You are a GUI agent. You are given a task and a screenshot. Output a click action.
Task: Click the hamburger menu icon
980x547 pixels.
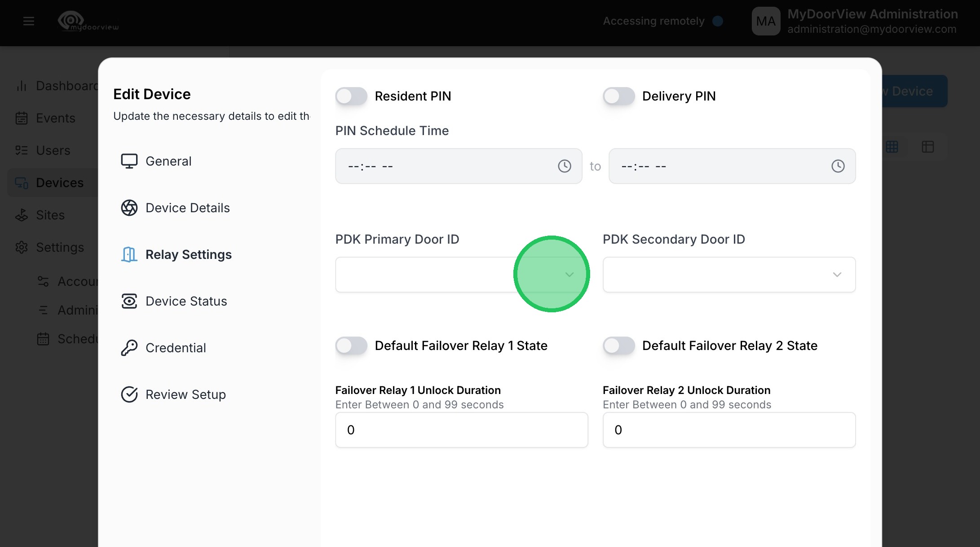[x=29, y=21]
